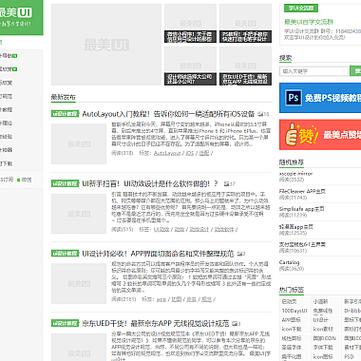Open the xScope mirror recommended item
The height and width of the screenshot is (361, 361).
pos(296,174)
